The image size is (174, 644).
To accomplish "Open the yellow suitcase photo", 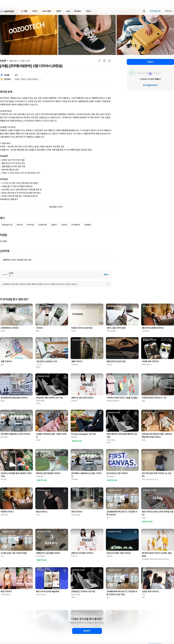I will pyautogui.click(x=145, y=35).
